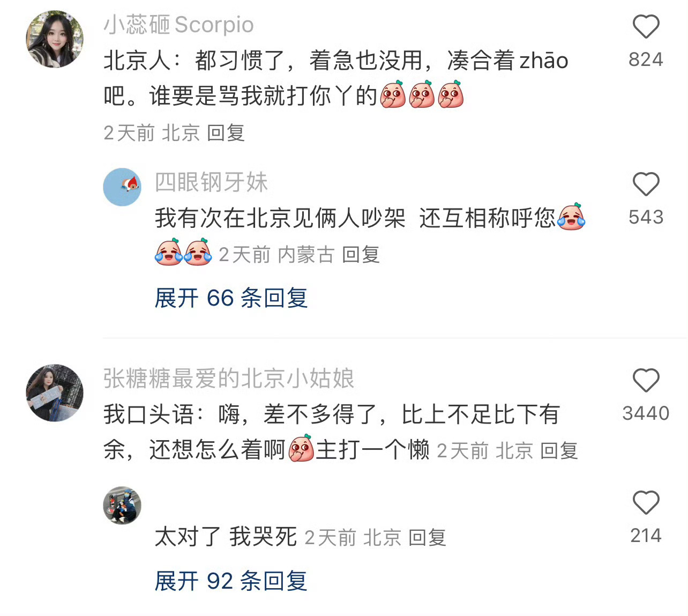Like the '太对了 我哭死' reply
Screen dimensions: 688x616
(x=646, y=503)
